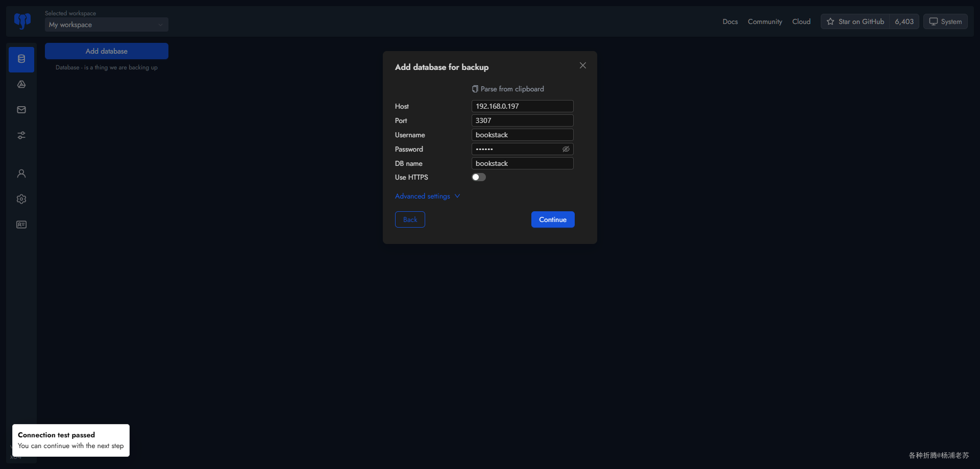The width and height of the screenshot is (980, 469).
Task: Click the Port input field
Action: pos(523,120)
